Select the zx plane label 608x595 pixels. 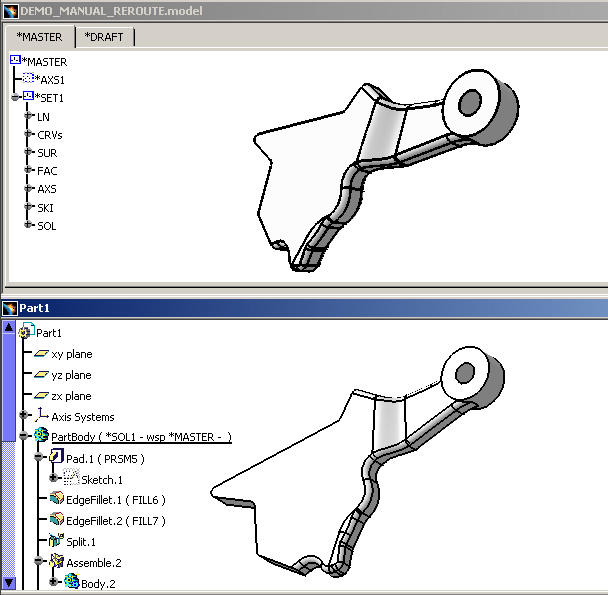(71, 396)
